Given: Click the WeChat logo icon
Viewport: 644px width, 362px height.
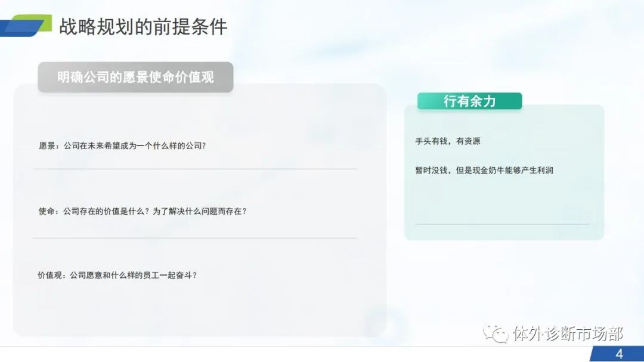Looking at the screenshot, I should click(x=495, y=333).
